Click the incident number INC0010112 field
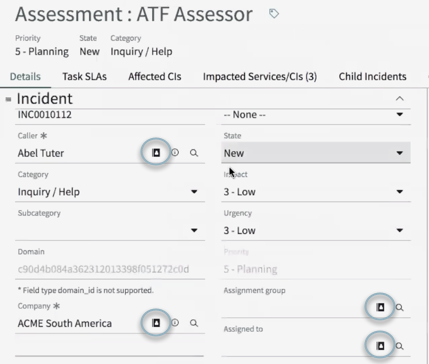 (110, 115)
